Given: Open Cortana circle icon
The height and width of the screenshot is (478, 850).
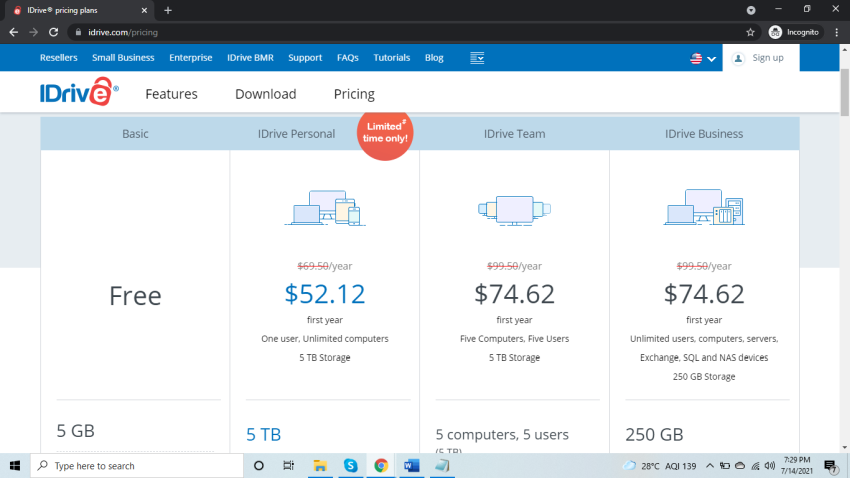Looking at the screenshot, I should pos(259,466).
